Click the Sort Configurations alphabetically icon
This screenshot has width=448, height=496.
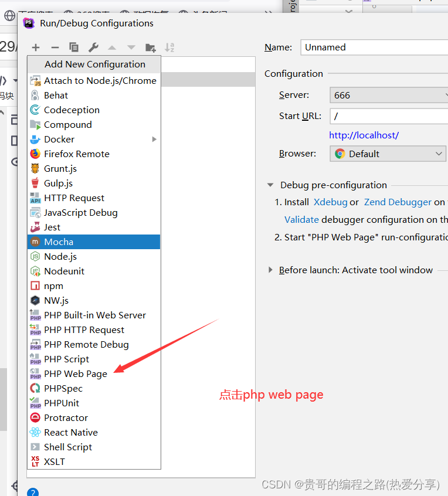tap(169, 47)
